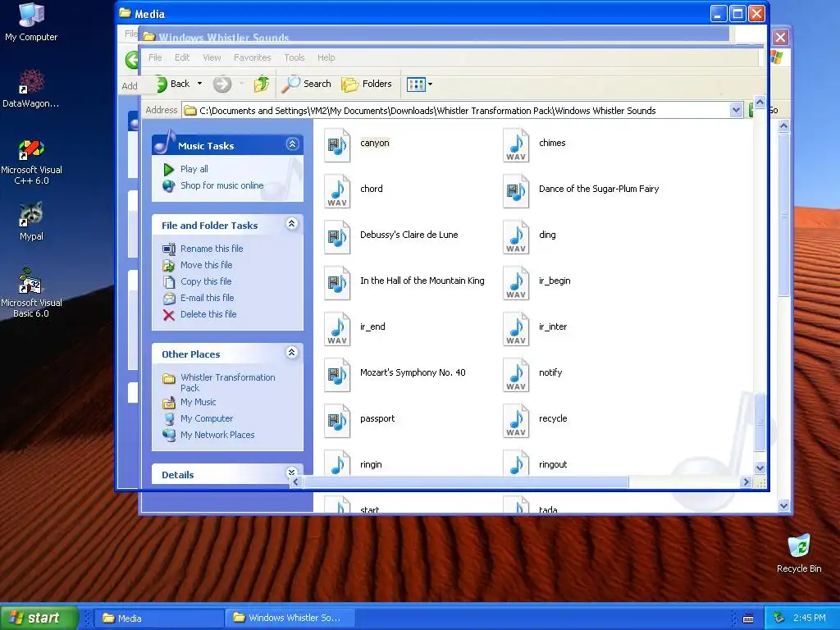
Task: Click the address bar path field
Action: (463, 111)
